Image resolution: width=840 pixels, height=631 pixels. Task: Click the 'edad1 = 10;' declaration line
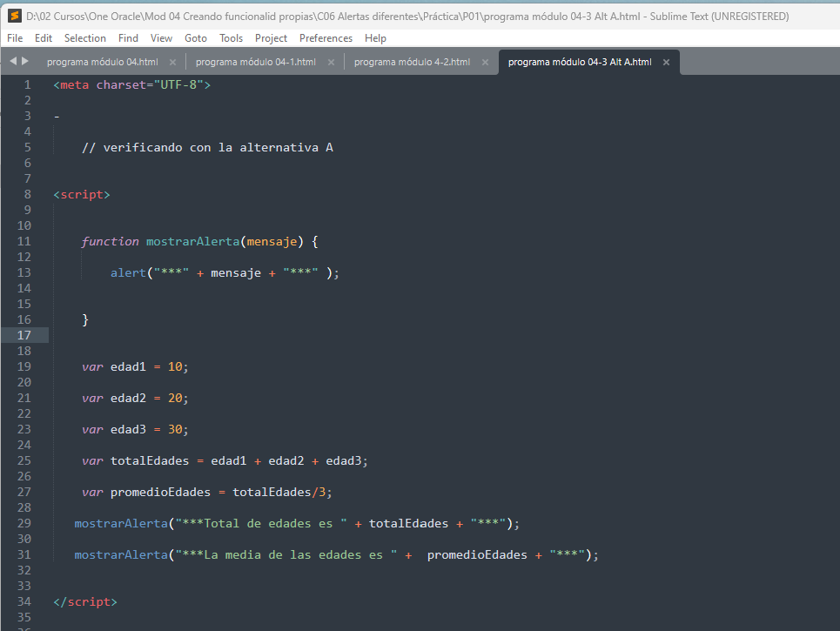pos(135,367)
